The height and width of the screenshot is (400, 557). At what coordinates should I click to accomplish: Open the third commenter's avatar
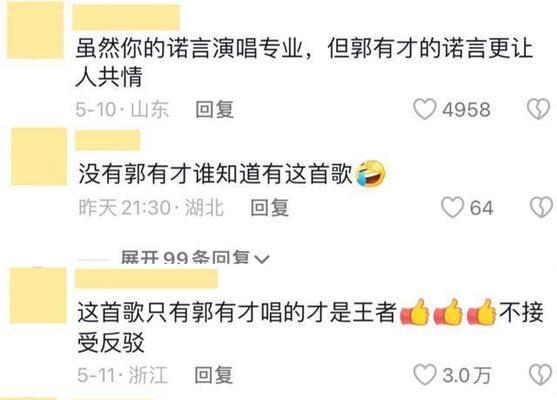38,296
